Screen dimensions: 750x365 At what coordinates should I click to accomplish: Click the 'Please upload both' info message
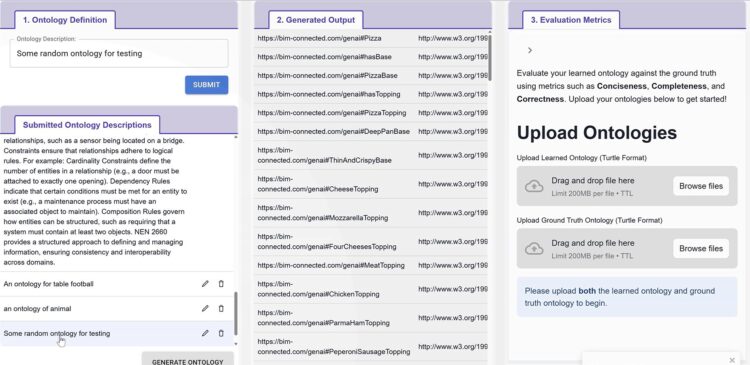(627, 297)
